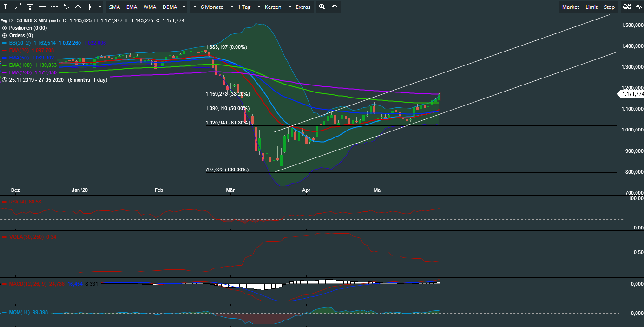Open a Limit order

(591, 7)
